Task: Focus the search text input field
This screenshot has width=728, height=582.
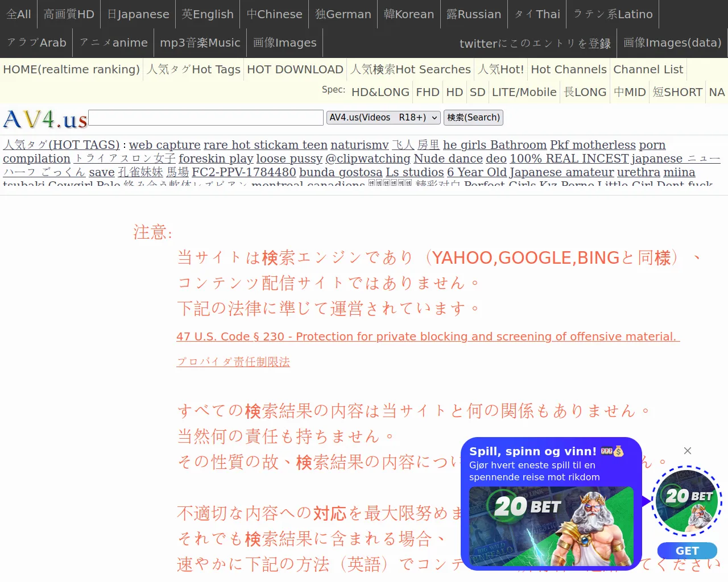Action: point(206,118)
